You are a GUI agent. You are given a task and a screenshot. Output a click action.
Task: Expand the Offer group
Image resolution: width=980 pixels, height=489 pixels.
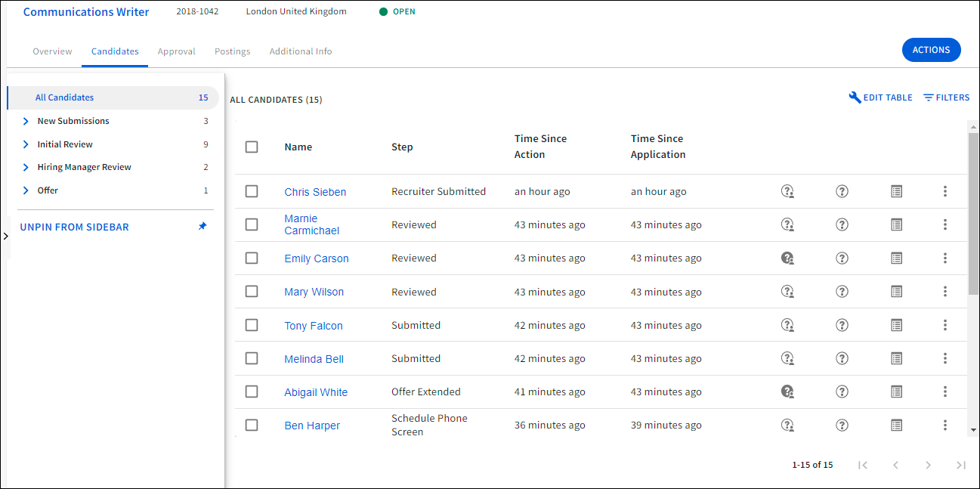pos(26,190)
